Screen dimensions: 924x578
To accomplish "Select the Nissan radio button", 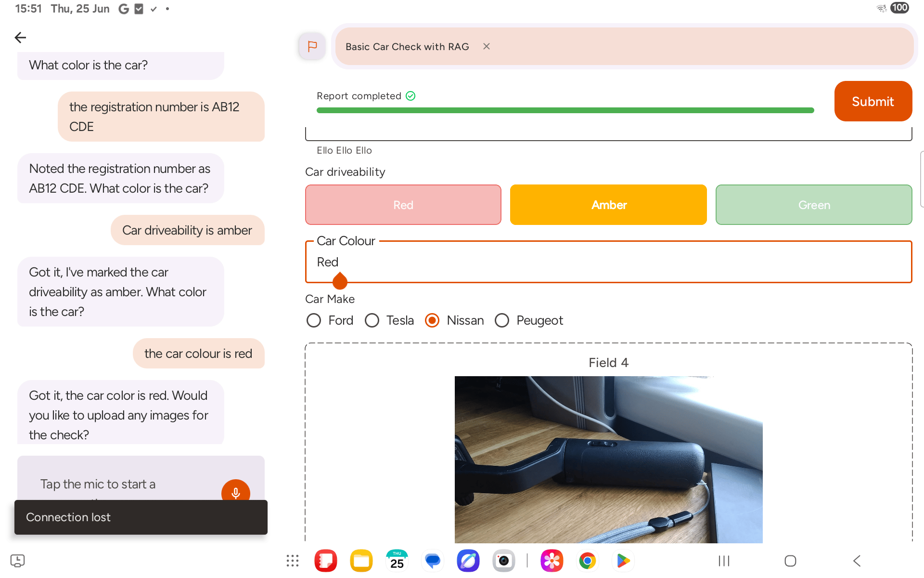I will click(x=432, y=320).
